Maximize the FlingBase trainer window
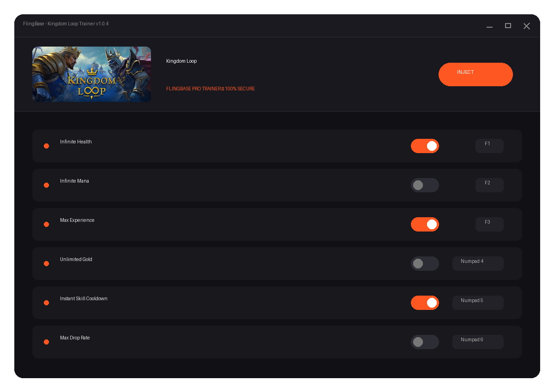 508,26
